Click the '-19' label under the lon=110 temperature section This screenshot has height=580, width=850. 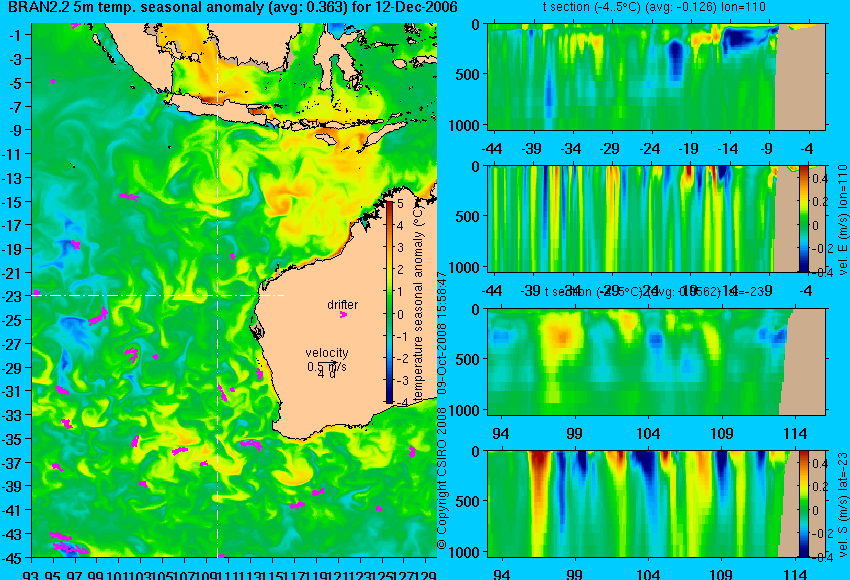(688, 149)
